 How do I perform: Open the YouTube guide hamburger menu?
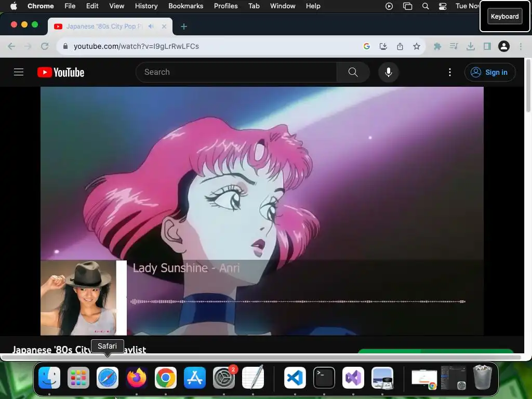[19, 72]
